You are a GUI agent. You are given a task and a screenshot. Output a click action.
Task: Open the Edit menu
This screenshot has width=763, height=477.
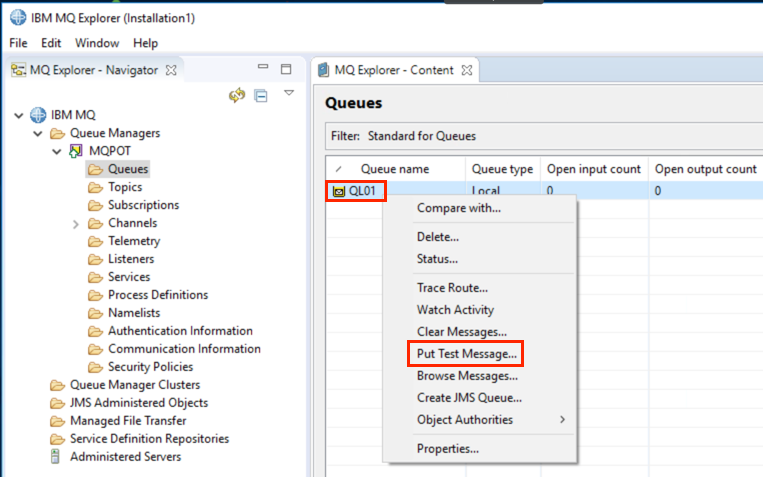coord(51,43)
